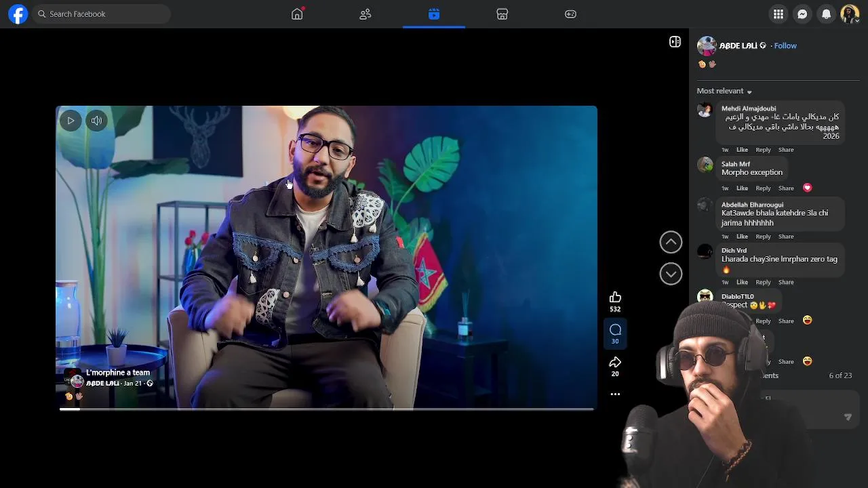The image size is (868, 488).
Task: View haha reaction on DiabloT1L0's comment
Action: click(x=807, y=321)
